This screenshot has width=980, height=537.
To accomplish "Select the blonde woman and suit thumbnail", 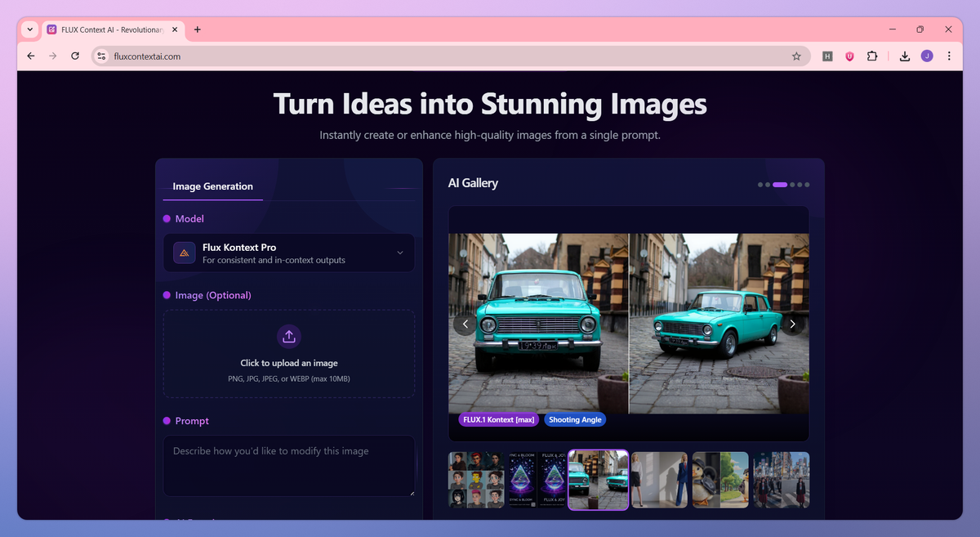I will click(x=660, y=480).
